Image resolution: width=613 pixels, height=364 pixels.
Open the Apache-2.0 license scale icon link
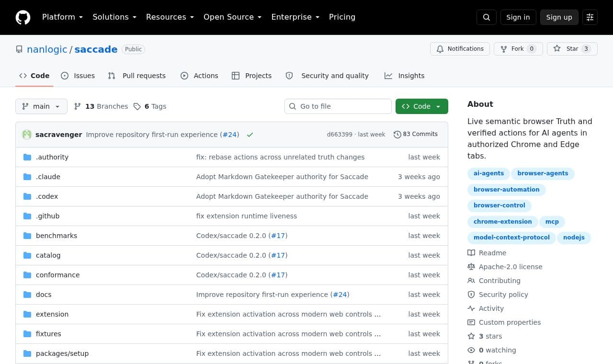(505, 267)
